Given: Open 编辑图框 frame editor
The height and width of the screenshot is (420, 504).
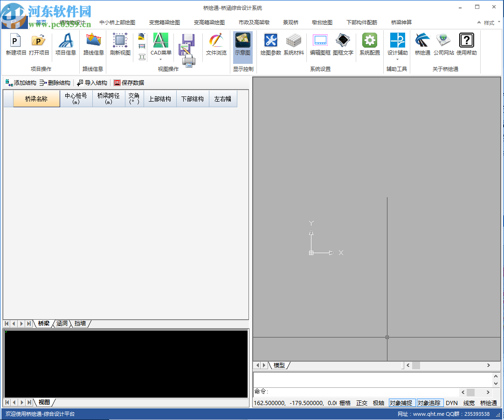Looking at the screenshot, I should coord(320,44).
